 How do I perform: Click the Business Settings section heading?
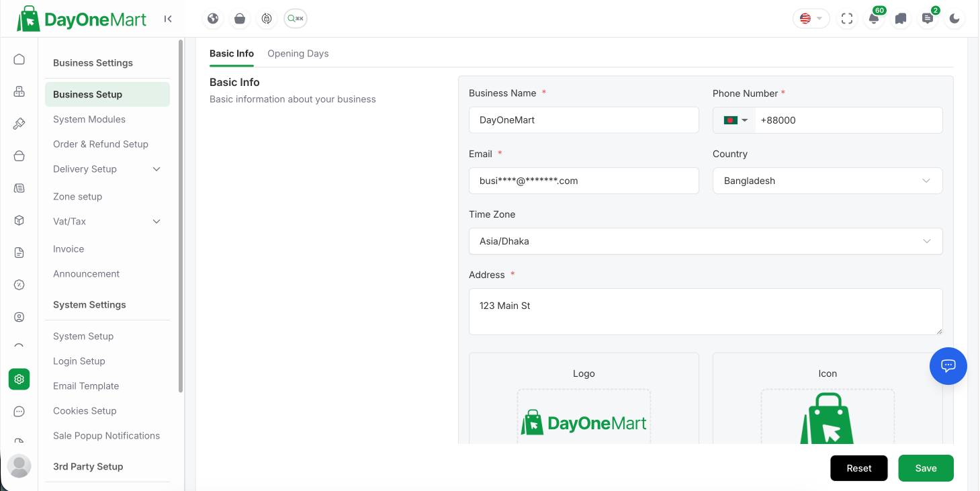click(93, 63)
